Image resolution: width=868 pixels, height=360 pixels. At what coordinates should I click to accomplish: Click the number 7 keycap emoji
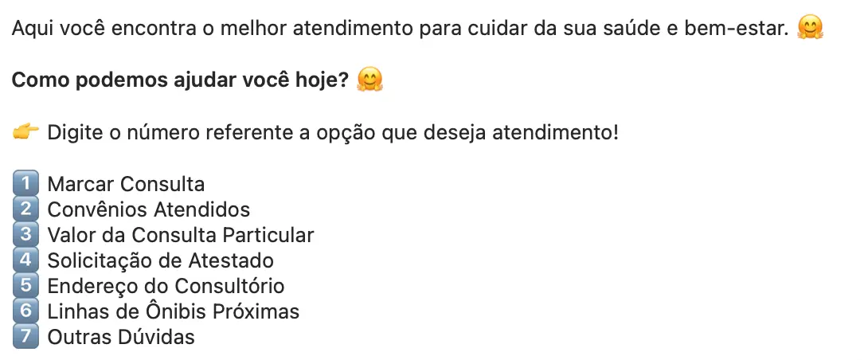pos(25,336)
